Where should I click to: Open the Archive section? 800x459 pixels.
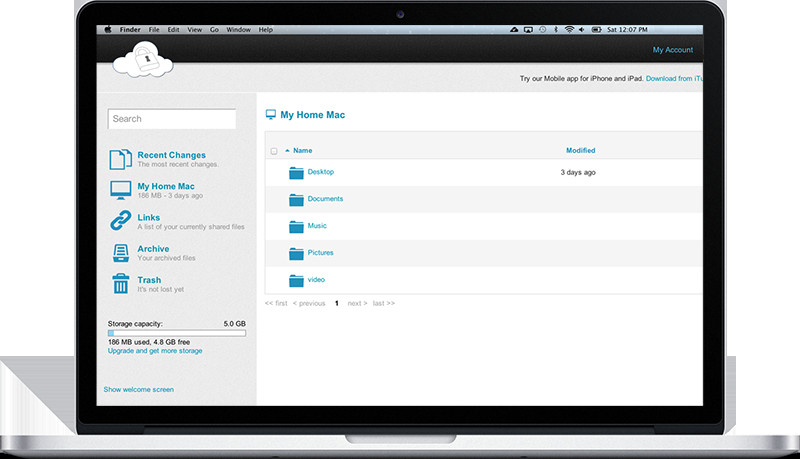(153, 249)
